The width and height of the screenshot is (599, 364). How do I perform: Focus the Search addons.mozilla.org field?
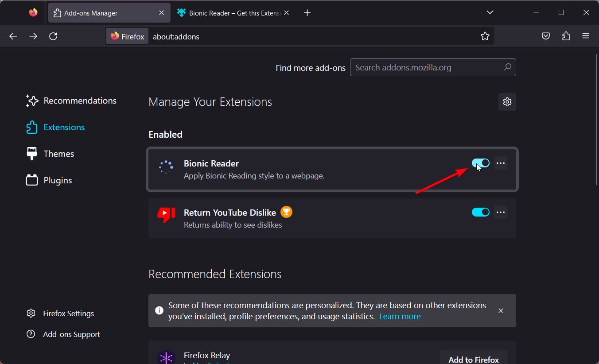click(428, 68)
